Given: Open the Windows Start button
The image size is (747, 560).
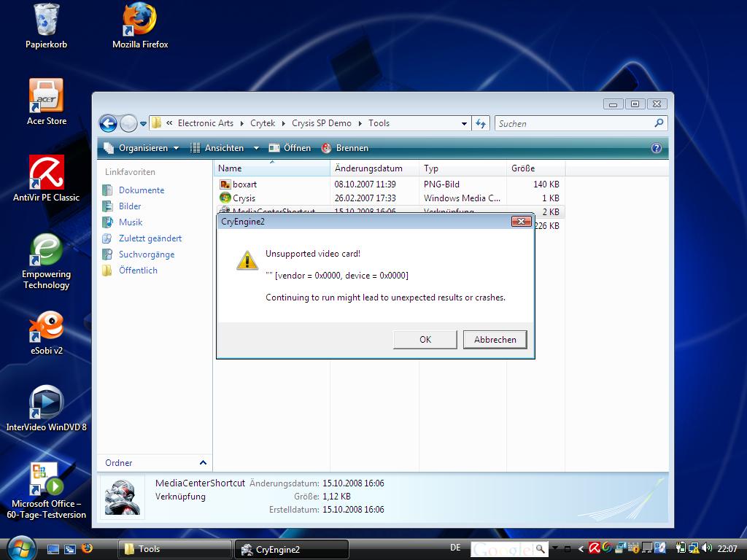Looking at the screenshot, I should point(20,548).
